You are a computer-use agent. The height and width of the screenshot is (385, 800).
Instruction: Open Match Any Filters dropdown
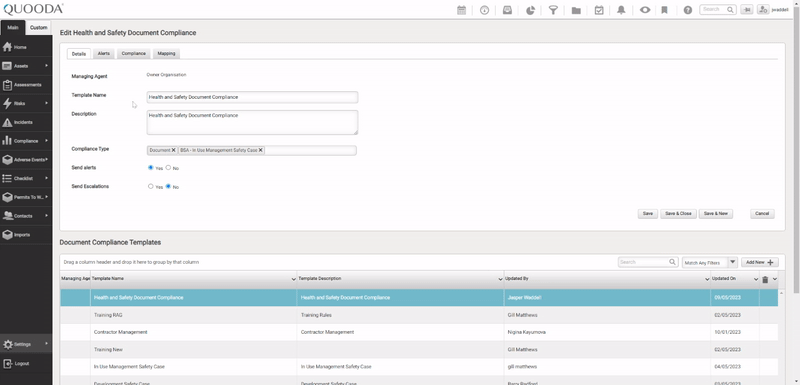(x=710, y=262)
